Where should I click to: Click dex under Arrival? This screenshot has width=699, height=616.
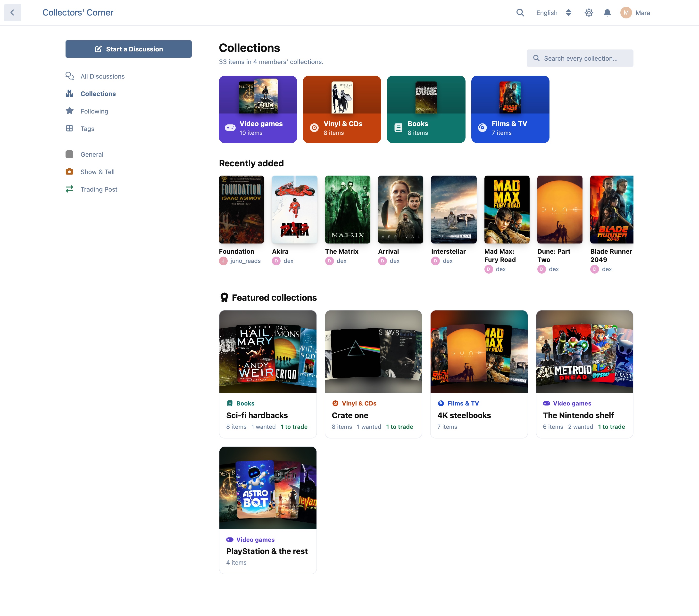[x=395, y=261]
